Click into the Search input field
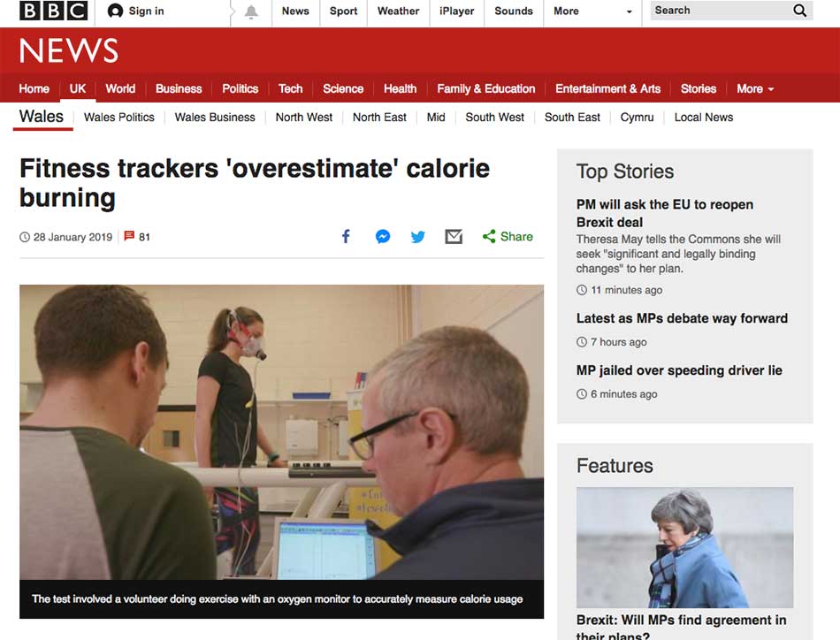The height and width of the screenshot is (640, 840). coord(721,11)
